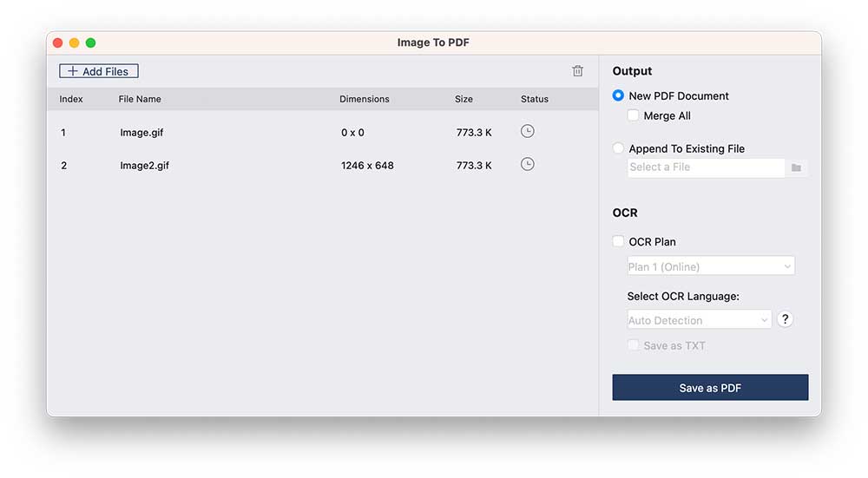
Task: Sort the list by File Name column header
Action: 140,99
